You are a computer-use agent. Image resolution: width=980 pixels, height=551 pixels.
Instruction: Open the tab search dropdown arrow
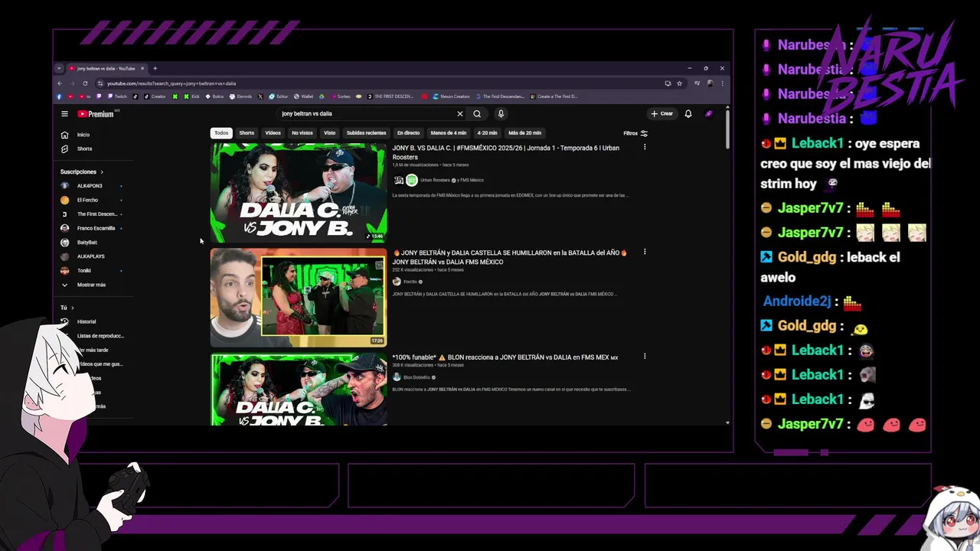tap(59, 68)
